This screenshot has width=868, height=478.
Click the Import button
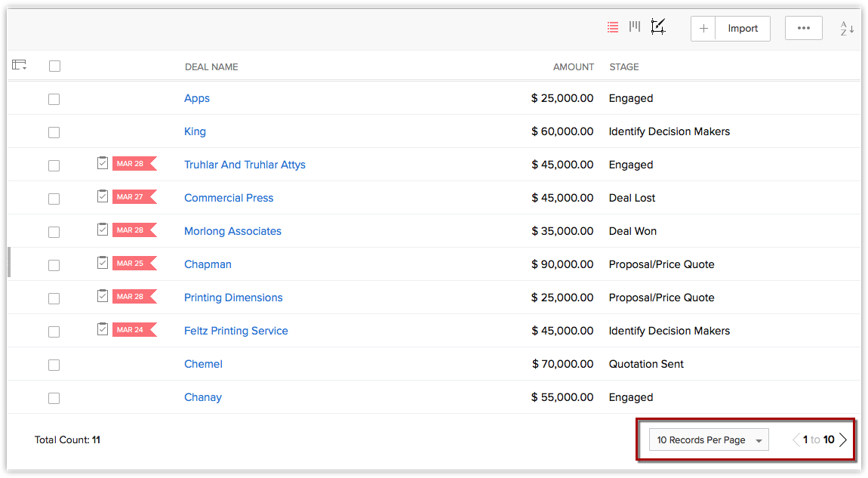743,29
